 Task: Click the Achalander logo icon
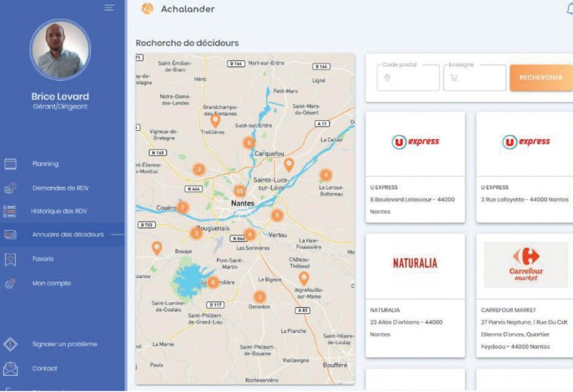click(x=147, y=9)
